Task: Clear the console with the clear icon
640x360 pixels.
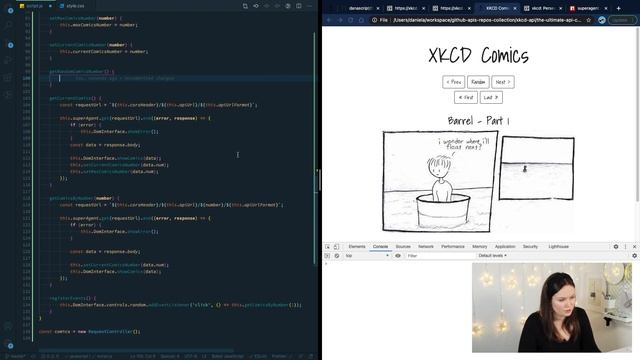Action: point(337,256)
